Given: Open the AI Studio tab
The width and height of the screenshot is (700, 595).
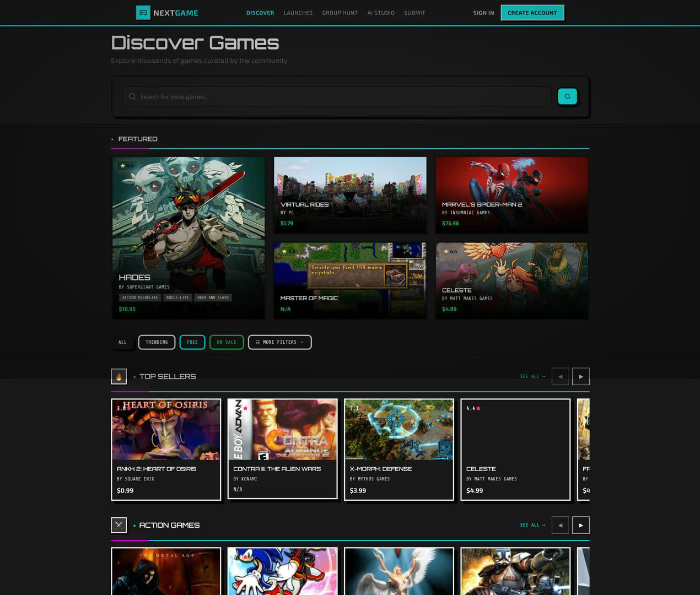Looking at the screenshot, I should [381, 13].
